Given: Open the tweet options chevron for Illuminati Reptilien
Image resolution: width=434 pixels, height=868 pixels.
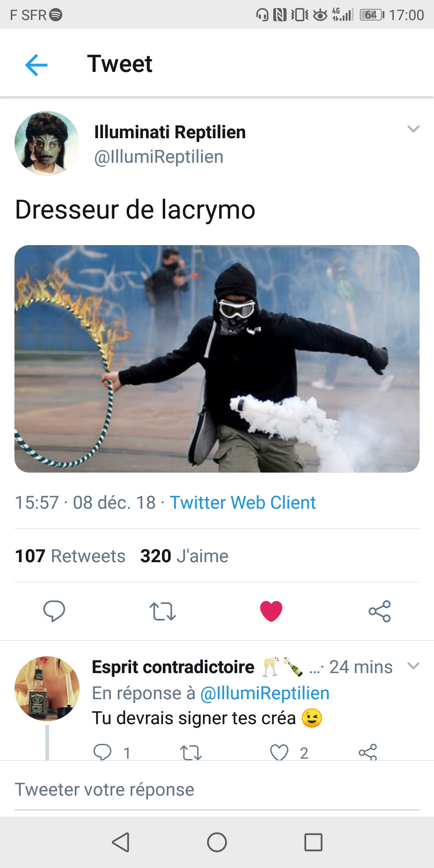Looking at the screenshot, I should [x=414, y=129].
